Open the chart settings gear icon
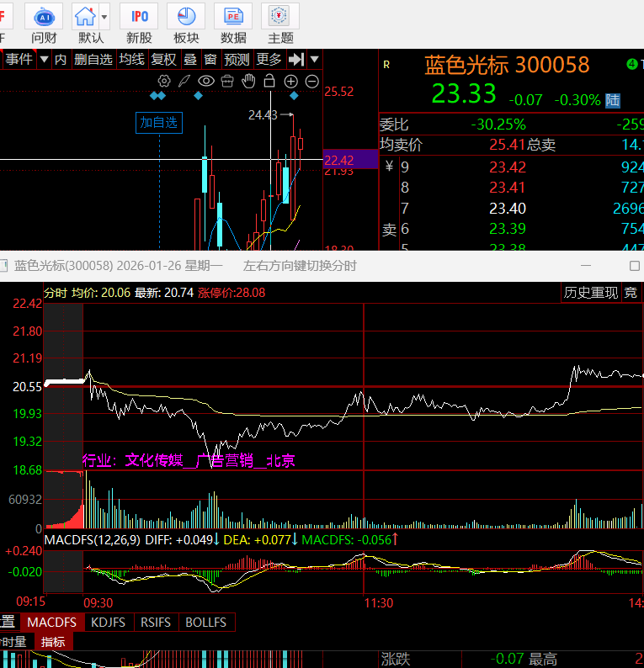 coord(164,81)
